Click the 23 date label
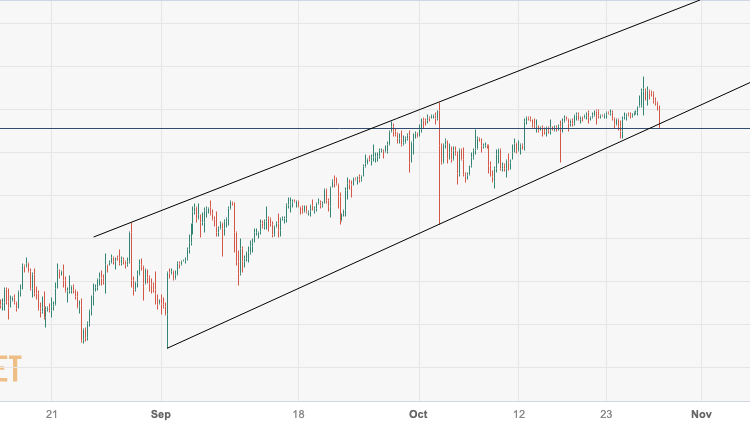This screenshot has width=750, height=427. [605, 413]
